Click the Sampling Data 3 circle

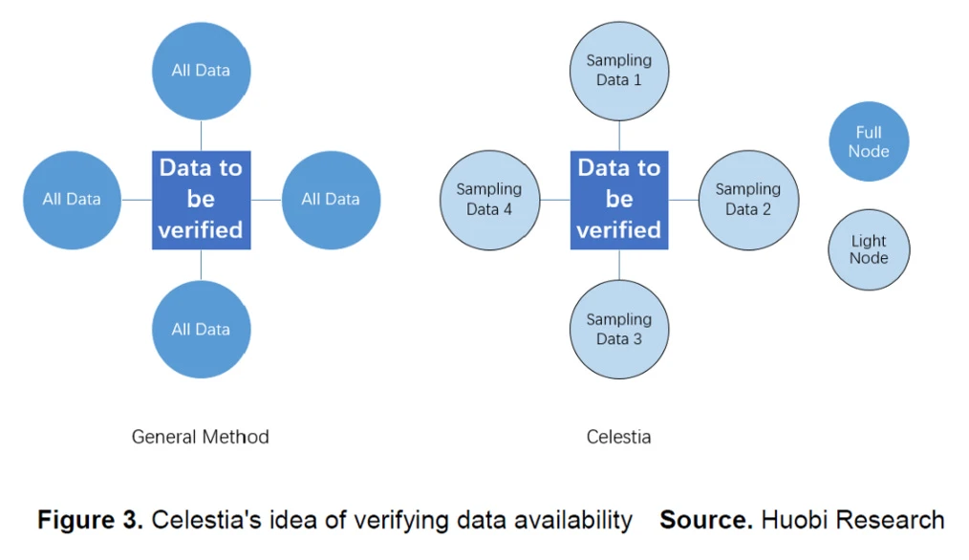click(619, 330)
